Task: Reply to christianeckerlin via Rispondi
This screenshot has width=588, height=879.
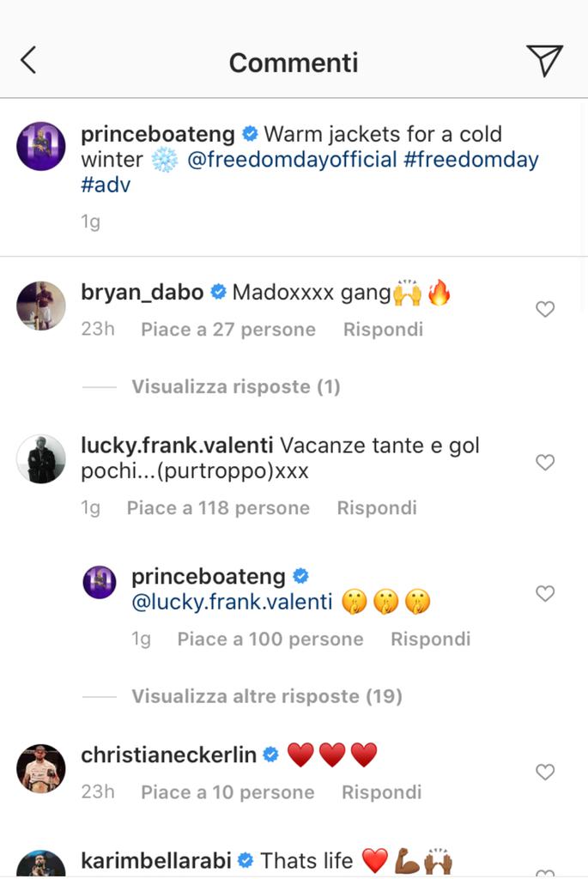Action: point(382,792)
